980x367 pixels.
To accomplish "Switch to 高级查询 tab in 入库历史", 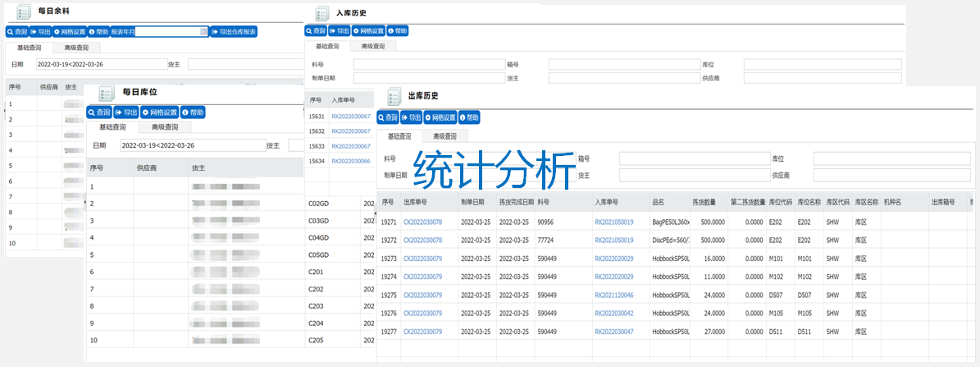I will tap(374, 46).
